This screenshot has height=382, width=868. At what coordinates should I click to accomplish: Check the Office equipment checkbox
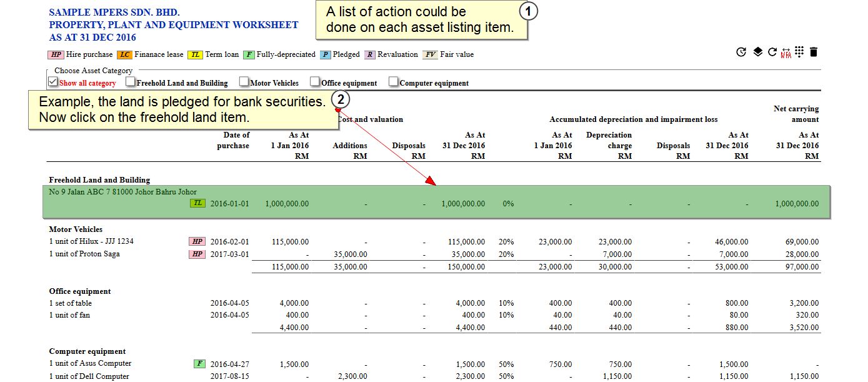point(316,82)
